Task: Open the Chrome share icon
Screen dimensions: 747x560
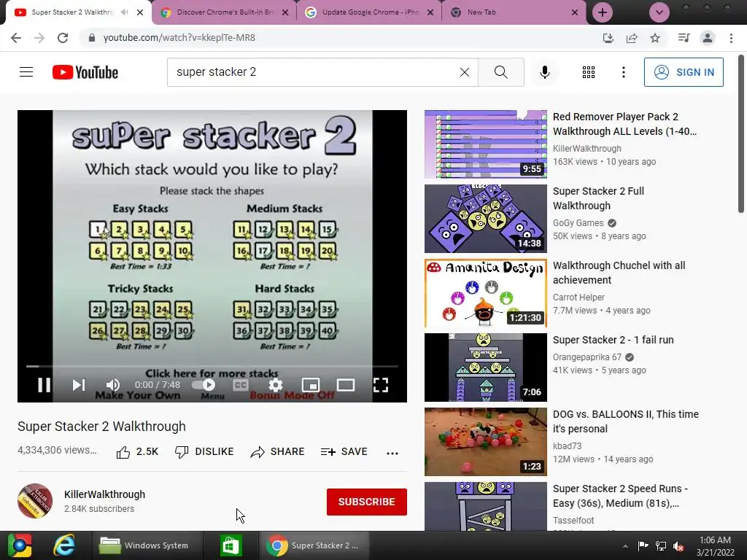Action: pyautogui.click(x=632, y=38)
